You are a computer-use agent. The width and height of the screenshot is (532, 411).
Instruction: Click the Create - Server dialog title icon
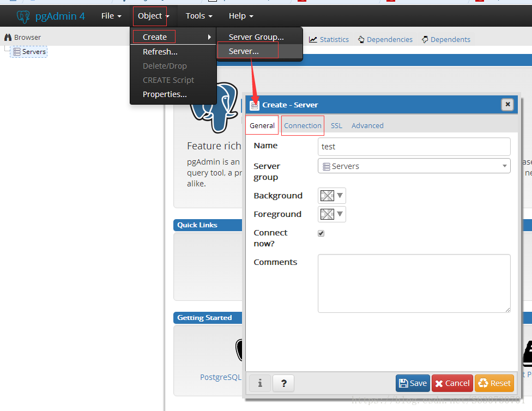pos(255,105)
